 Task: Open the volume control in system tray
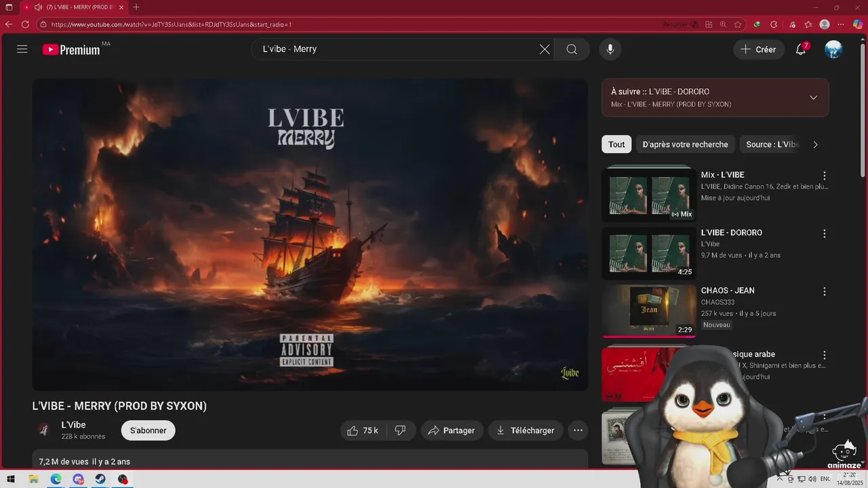pyautogui.click(x=812, y=479)
